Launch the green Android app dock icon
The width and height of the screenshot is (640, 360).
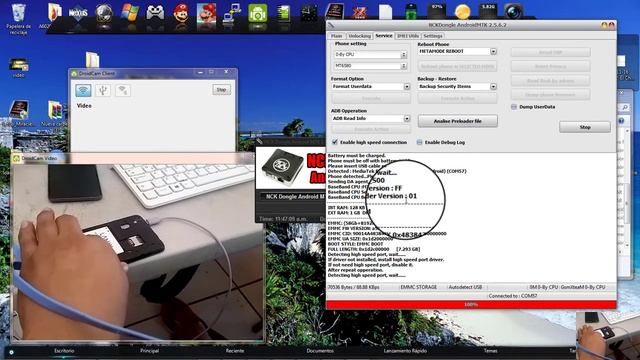(x=258, y=13)
